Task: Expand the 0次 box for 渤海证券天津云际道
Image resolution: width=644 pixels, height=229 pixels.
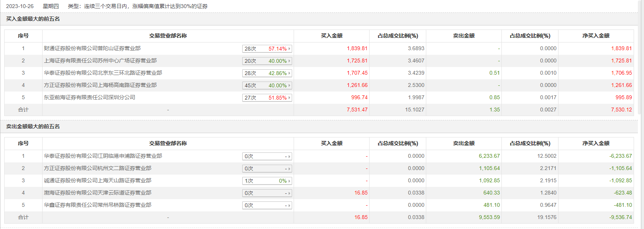Action: [x=267, y=193]
